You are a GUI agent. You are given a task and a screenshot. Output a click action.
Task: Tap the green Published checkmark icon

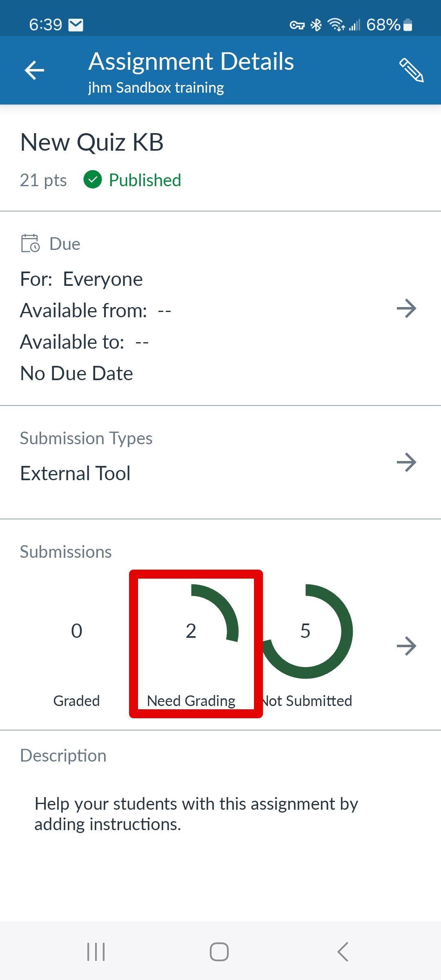(x=93, y=180)
